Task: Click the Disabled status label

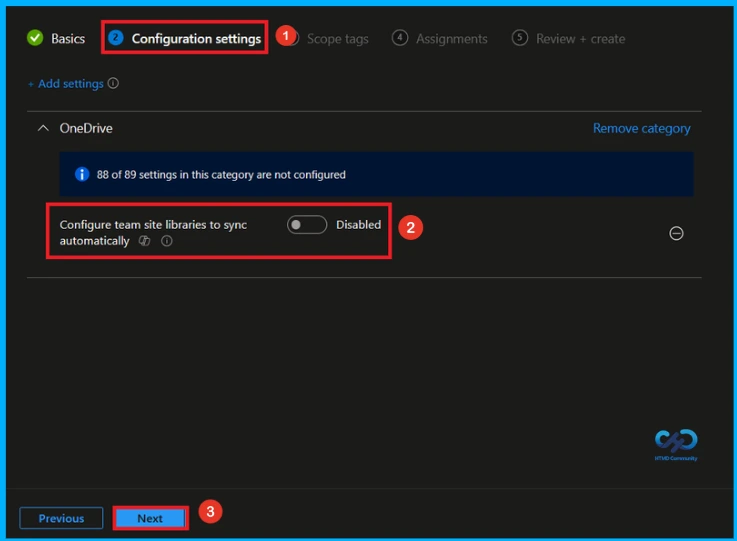Action: (x=359, y=225)
